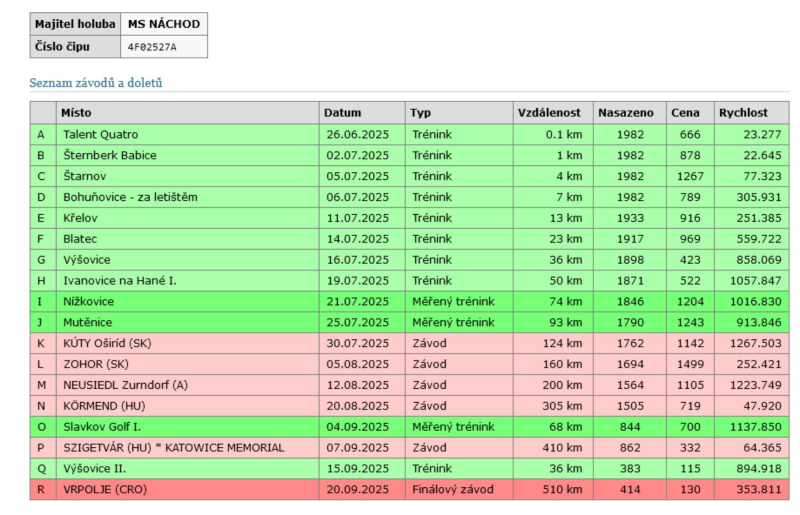The height and width of the screenshot is (515, 800).
Task: Select the "Seznam závodů a doletů" heading
Action: coord(96,83)
